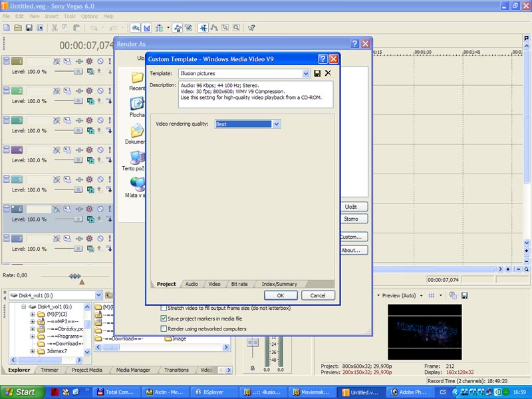Open the Bit rate tab
The width and height of the screenshot is (532, 399).
point(239,284)
